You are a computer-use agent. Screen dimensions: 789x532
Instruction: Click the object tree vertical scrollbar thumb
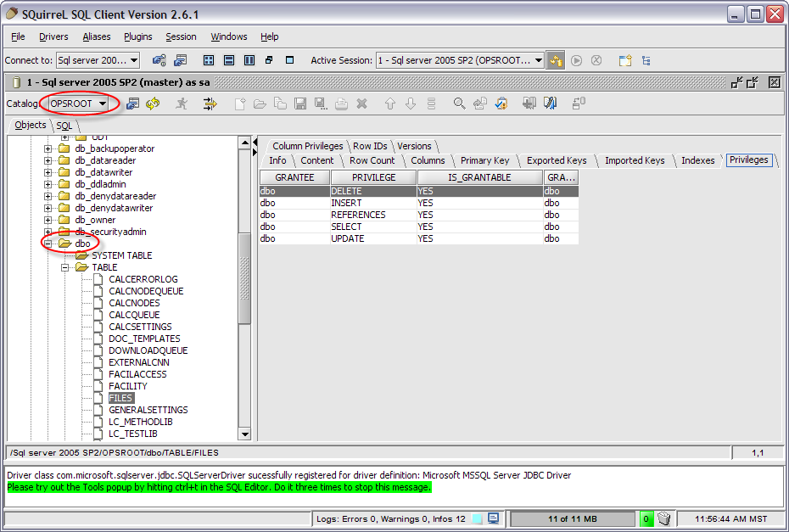244,279
